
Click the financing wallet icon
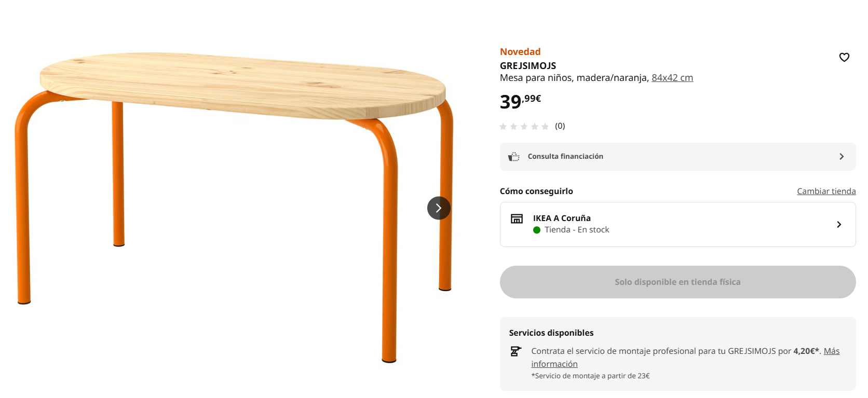[514, 157]
